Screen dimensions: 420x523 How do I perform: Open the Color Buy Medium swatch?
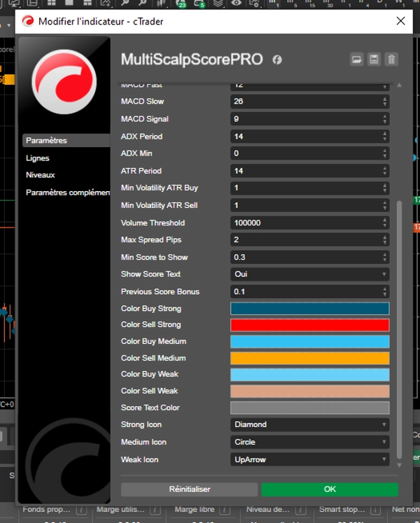309,342
